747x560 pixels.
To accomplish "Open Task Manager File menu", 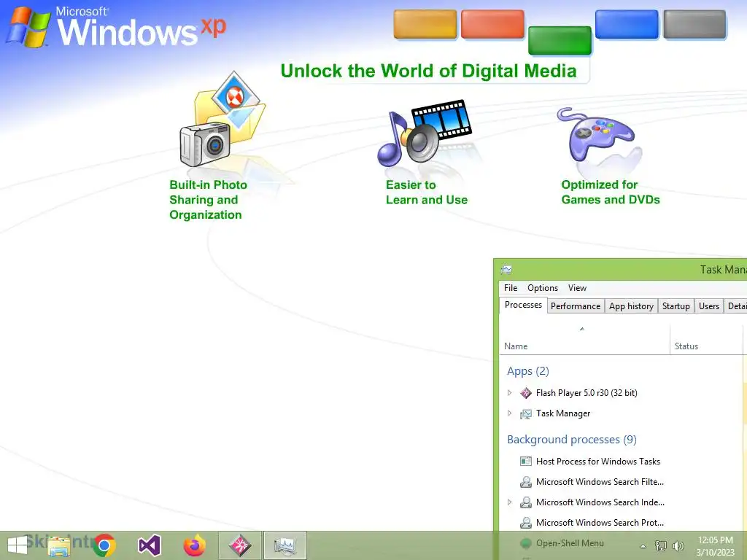I will click(510, 288).
